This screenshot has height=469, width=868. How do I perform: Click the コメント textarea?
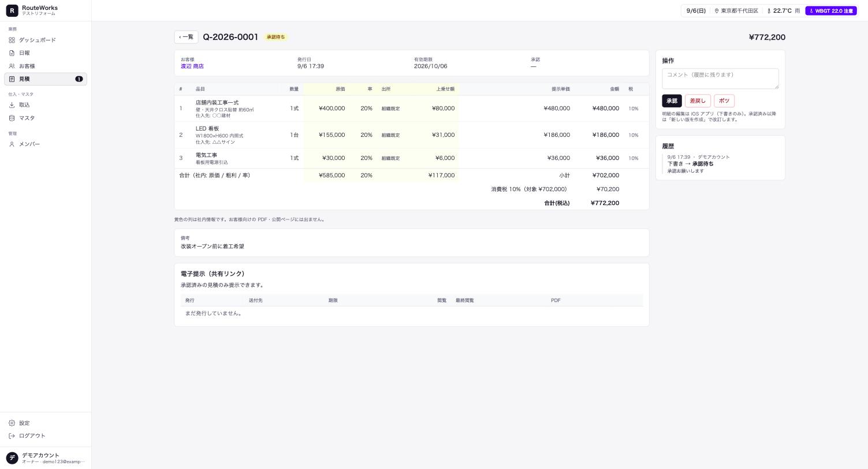720,79
